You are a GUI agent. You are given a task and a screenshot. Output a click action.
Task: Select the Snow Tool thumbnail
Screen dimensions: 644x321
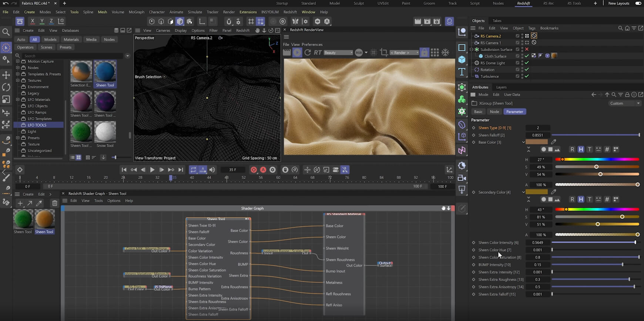pyautogui.click(x=105, y=132)
